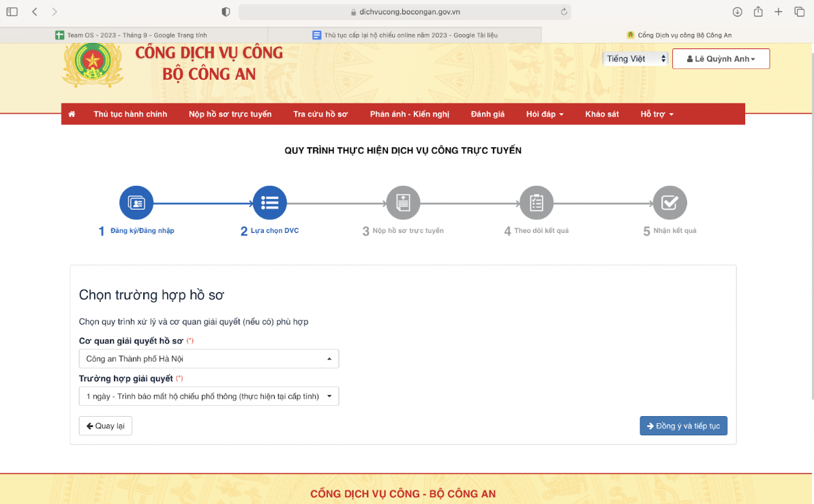Click step 2 Lựa chọn DVC list icon
This screenshot has width=814, height=504.
[269, 202]
